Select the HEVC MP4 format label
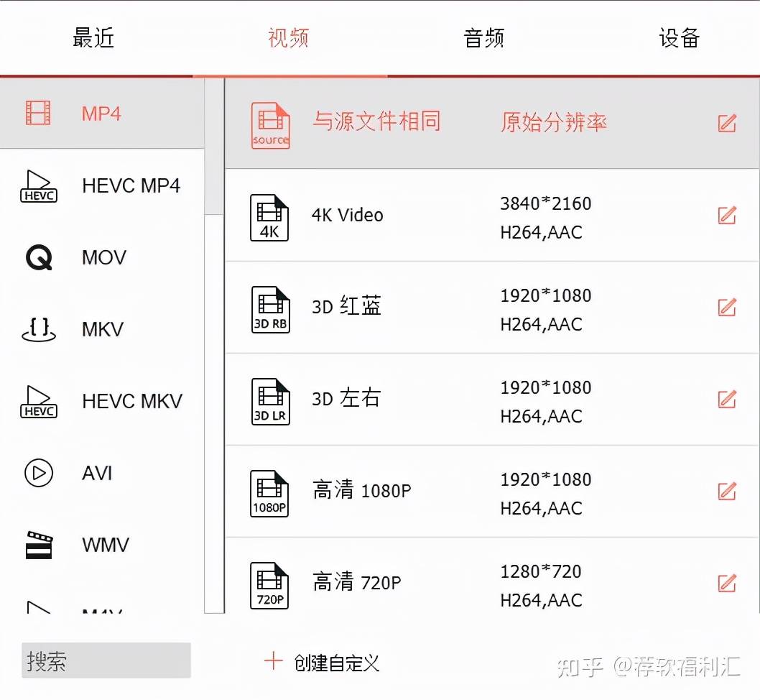This screenshot has height=700, width=760. 131,185
